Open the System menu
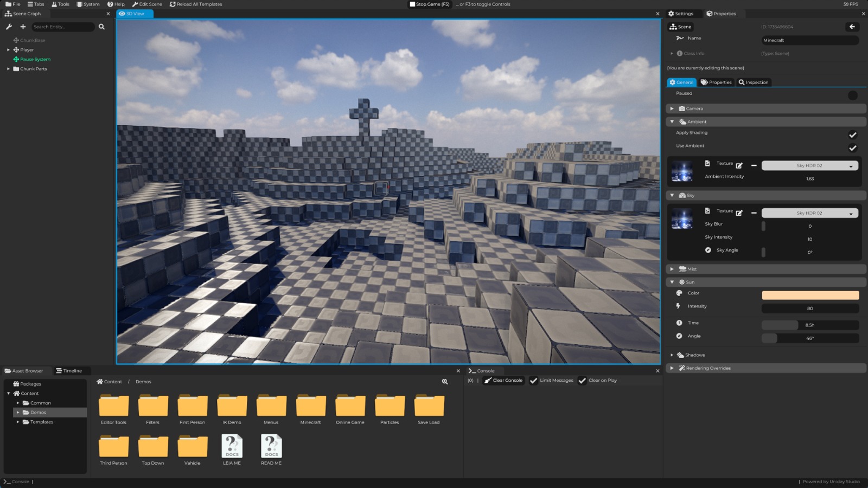Image resolution: width=868 pixels, height=488 pixels. point(88,4)
